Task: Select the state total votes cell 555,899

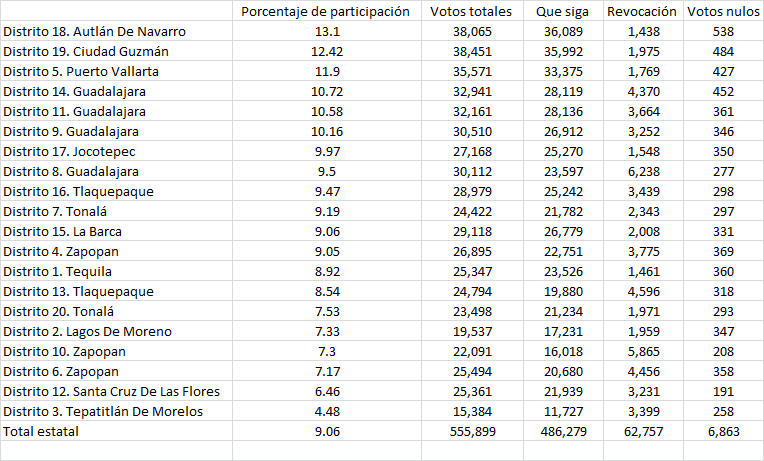Action: (x=470, y=431)
